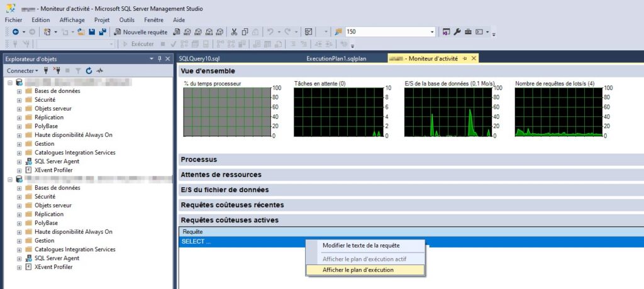
Task: Click the DAX query icon
Action: (x=219, y=31)
